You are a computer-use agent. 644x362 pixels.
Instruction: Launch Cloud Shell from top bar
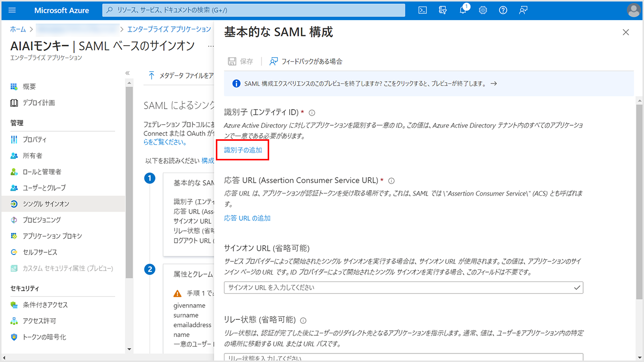click(x=423, y=10)
